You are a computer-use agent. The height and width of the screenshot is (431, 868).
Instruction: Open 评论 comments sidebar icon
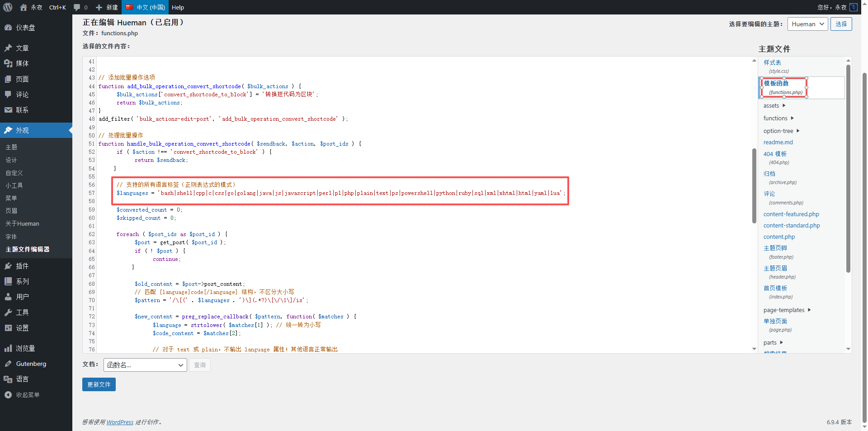pyautogui.click(x=8, y=95)
